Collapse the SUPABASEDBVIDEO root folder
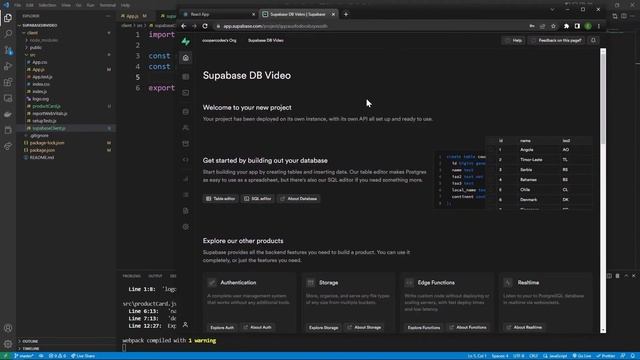The image size is (640, 360). click(20, 25)
